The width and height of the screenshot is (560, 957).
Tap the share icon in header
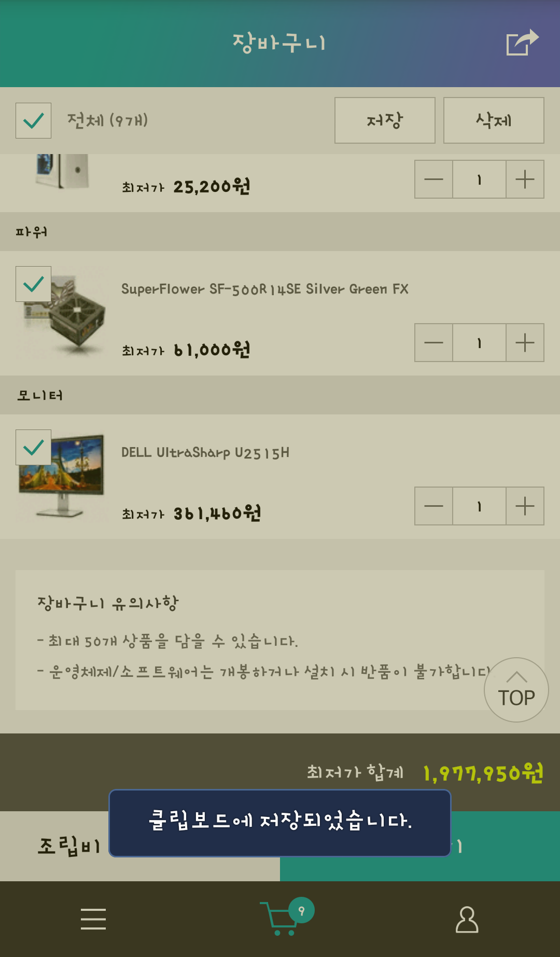pyautogui.click(x=522, y=43)
